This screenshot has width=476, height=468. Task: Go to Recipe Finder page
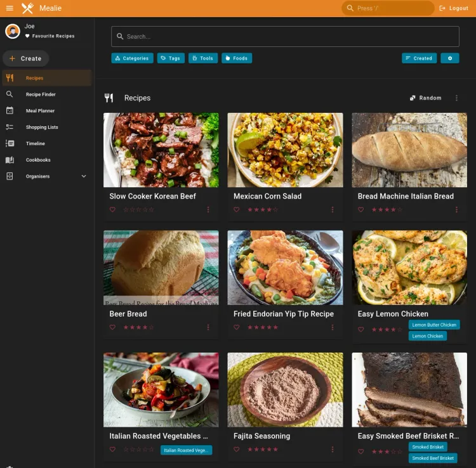47,94
